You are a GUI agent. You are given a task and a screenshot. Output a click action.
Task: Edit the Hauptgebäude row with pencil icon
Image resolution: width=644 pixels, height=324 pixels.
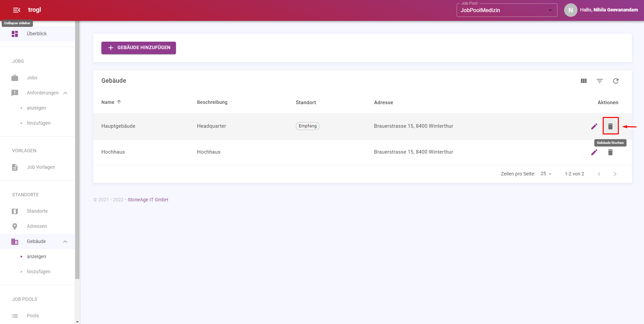tap(594, 126)
